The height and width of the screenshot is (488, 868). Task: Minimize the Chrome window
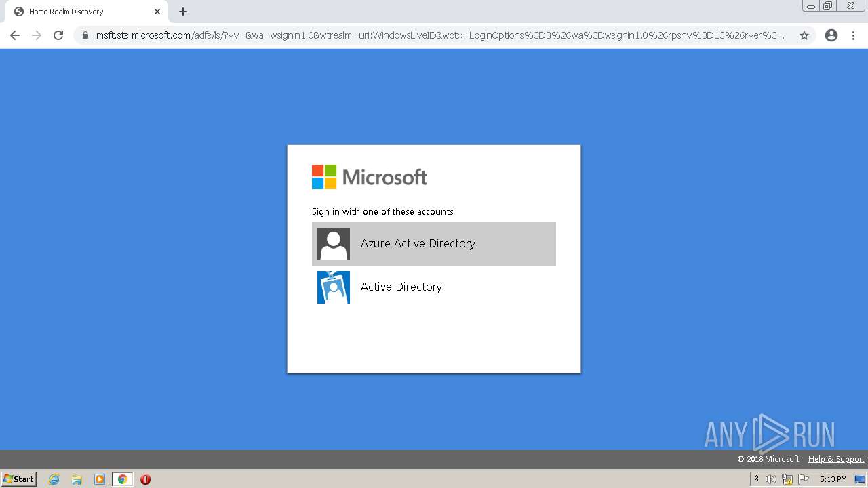point(811,6)
